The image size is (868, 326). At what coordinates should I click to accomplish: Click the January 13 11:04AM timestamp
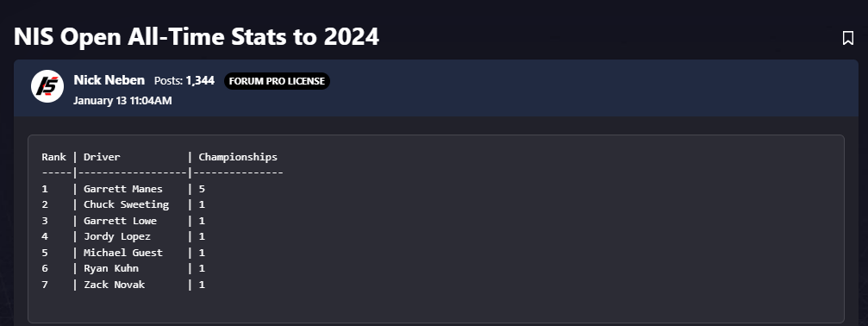(122, 101)
